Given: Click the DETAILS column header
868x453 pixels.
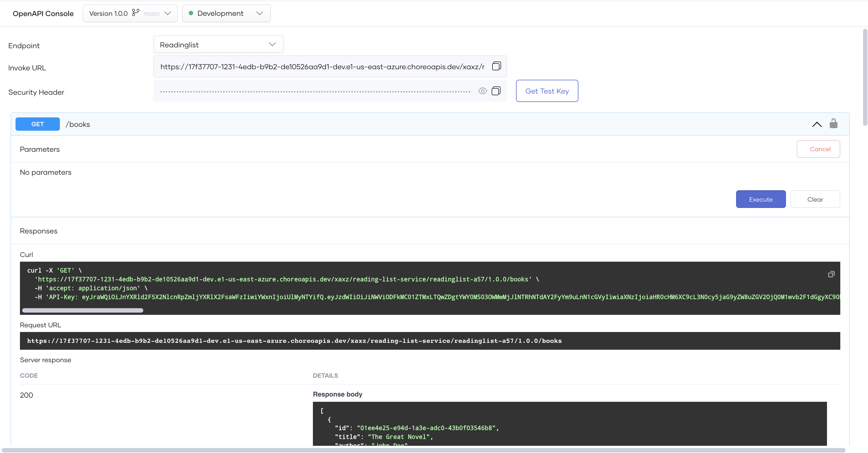Looking at the screenshot, I should pyautogui.click(x=325, y=375).
